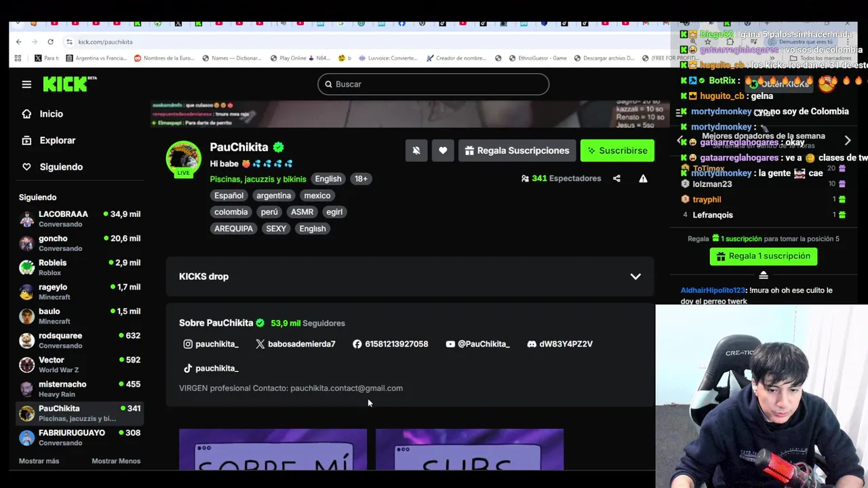Image resolution: width=868 pixels, height=488 pixels.
Task: Click the KICK logo
Action: pyautogui.click(x=69, y=83)
